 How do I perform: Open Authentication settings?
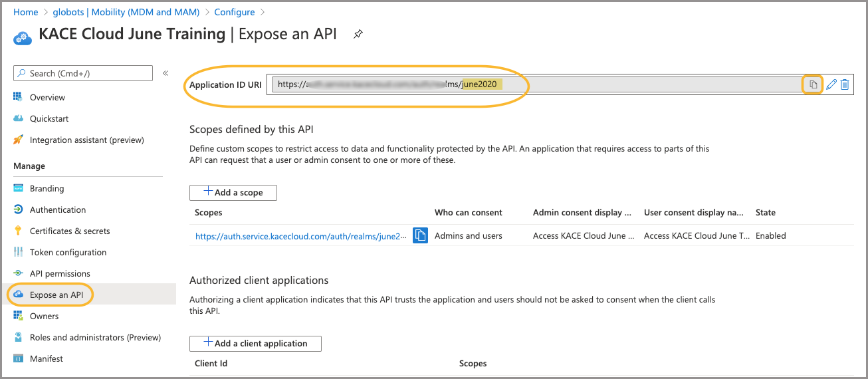[58, 209]
